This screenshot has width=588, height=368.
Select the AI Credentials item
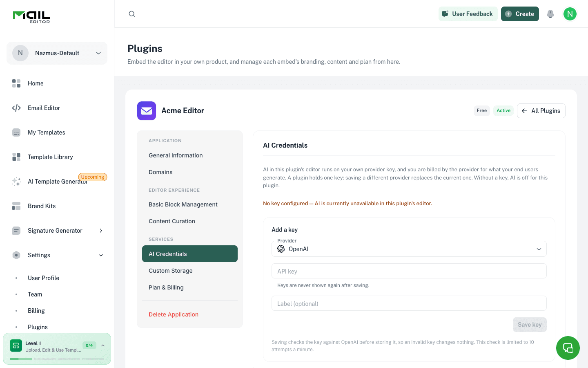(190, 254)
